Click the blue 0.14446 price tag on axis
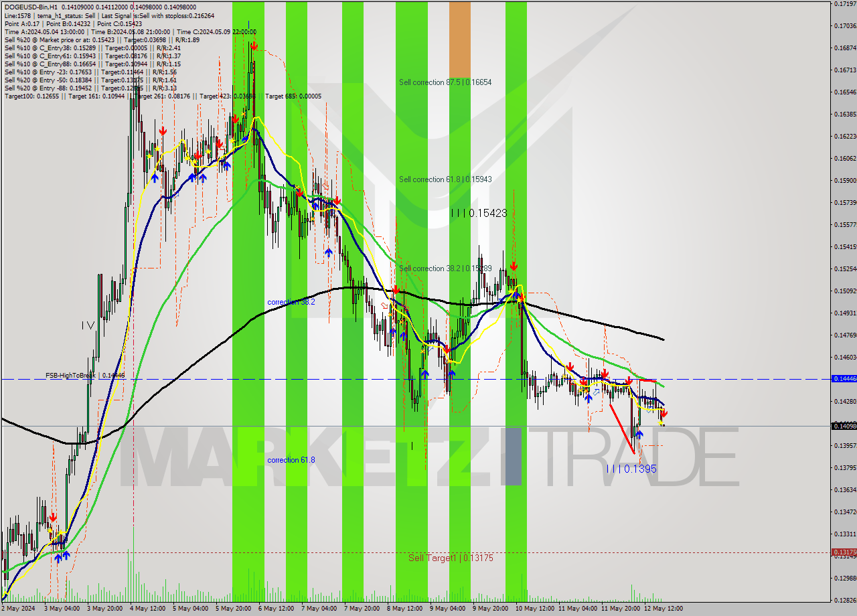The width and height of the screenshot is (857, 616). (844, 379)
